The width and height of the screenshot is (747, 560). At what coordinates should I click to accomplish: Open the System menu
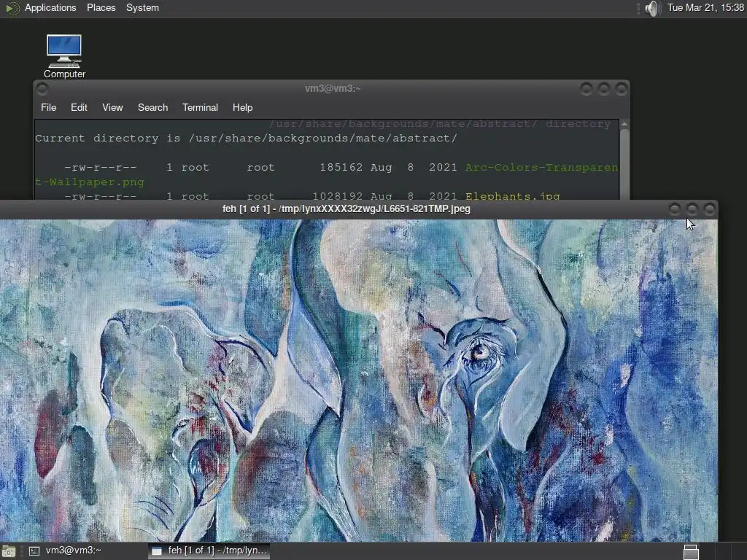click(x=142, y=8)
